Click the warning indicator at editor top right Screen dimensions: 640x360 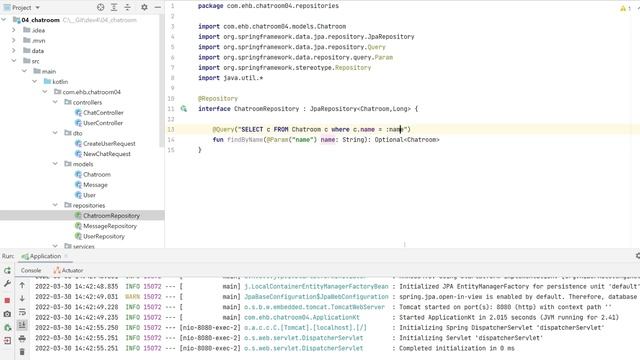pyautogui.click(x=624, y=8)
